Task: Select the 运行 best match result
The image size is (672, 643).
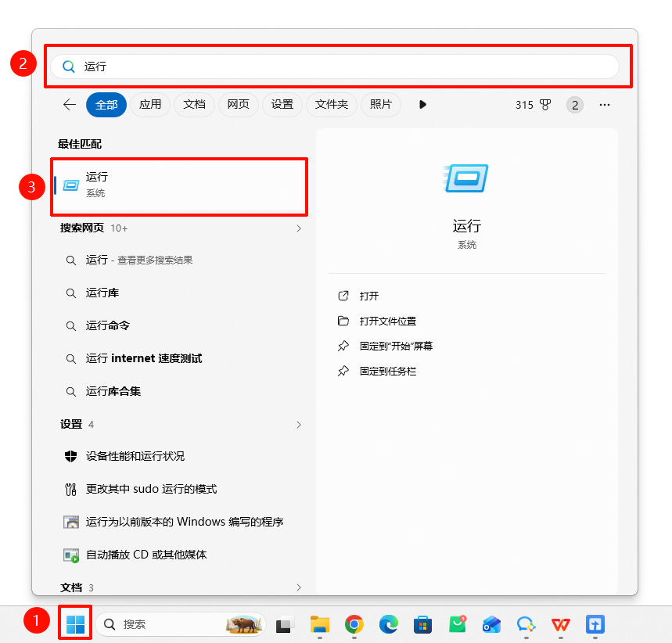Action: tap(179, 185)
